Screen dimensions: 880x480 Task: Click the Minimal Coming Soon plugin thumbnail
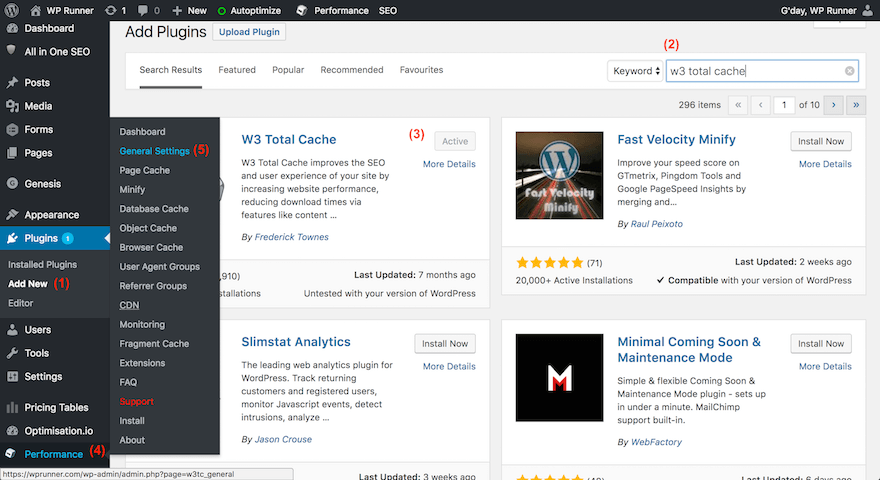560,378
